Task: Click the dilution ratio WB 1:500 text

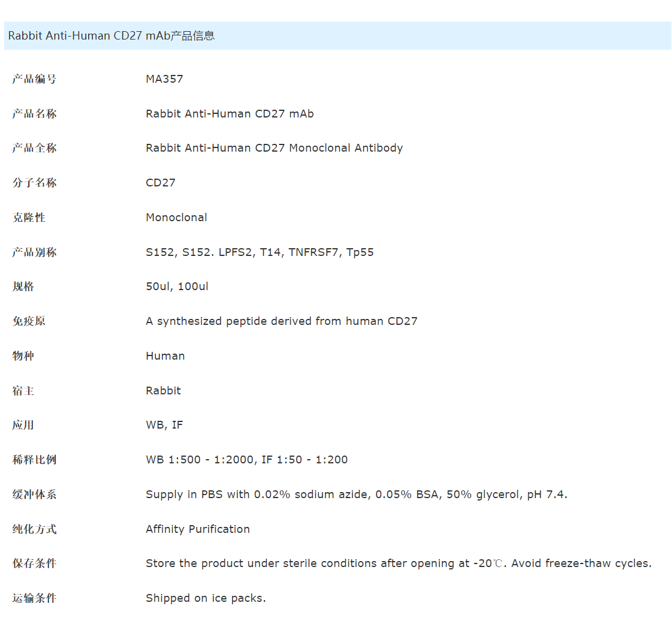Action: pos(246,460)
